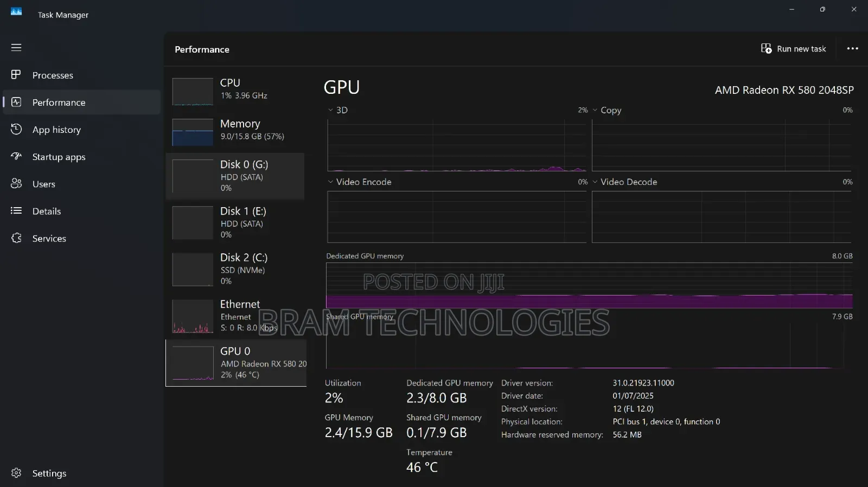
Task: Open the hamburger navigation menu
Action: pyautogui.click(x=16, y=48)
